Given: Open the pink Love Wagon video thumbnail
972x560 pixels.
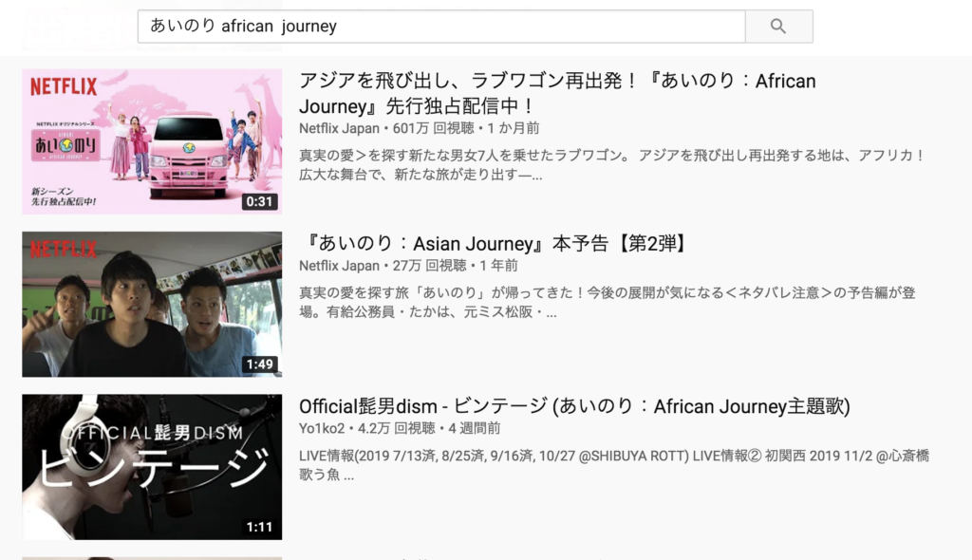Looking at the screenshot, I should (152, 141).
